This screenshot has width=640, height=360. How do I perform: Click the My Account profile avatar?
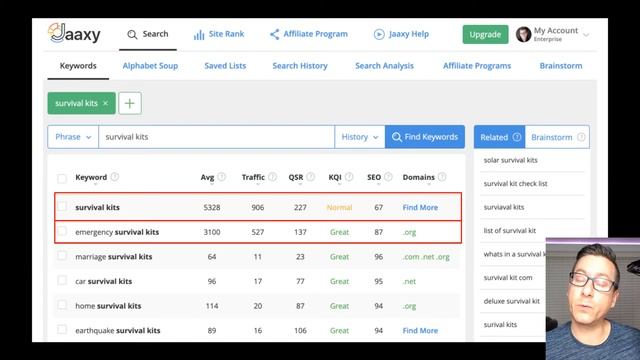523,34
